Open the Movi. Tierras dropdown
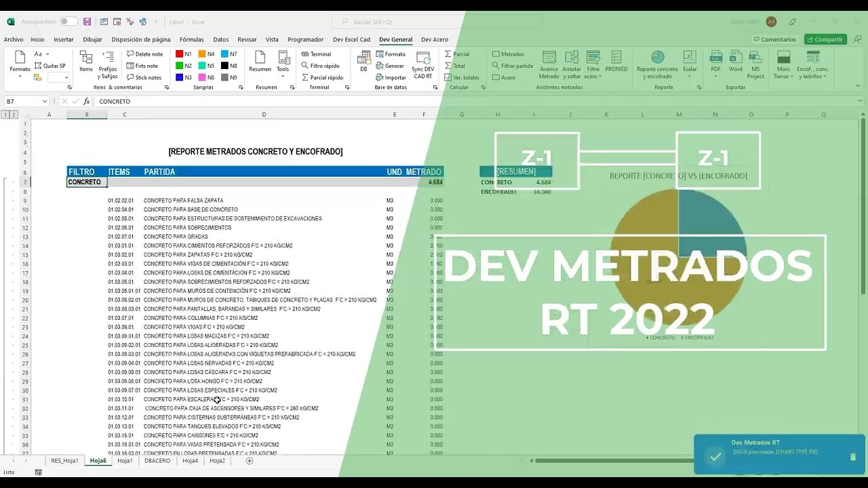 [x=783, y=65]
